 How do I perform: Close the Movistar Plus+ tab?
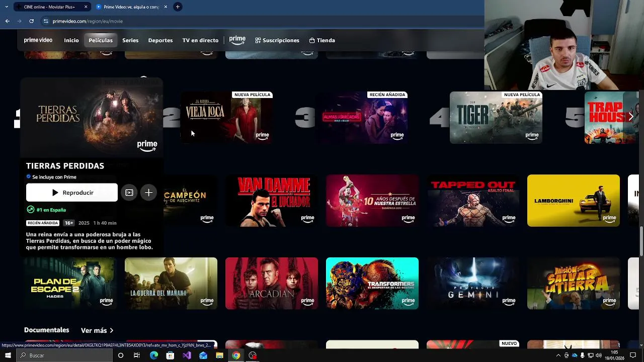[86, 7]
